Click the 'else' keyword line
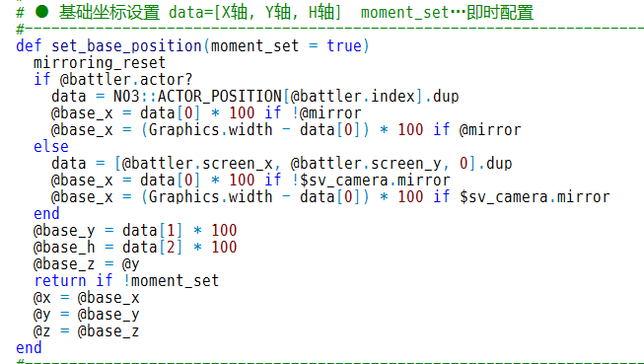644x364 pixels. click(51, 147)
